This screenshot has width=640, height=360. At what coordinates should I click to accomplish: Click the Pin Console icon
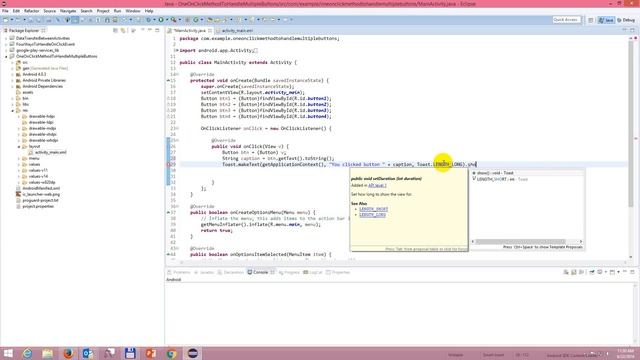(x=591, y=272)
